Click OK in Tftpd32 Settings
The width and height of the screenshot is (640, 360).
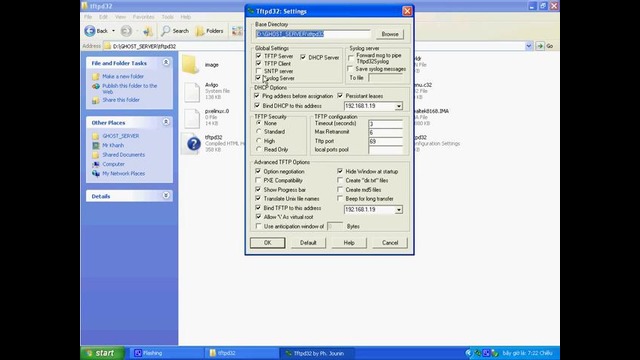(x=267, y=243)
